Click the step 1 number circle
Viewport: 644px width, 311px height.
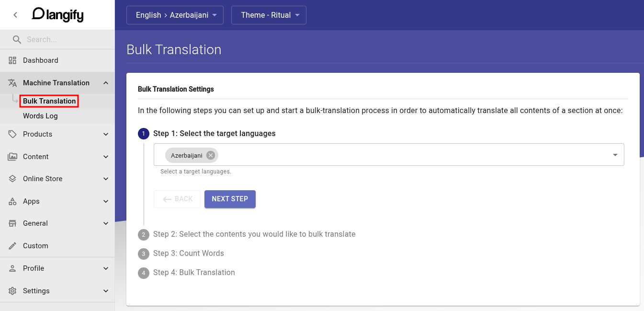tap(144, 134)
